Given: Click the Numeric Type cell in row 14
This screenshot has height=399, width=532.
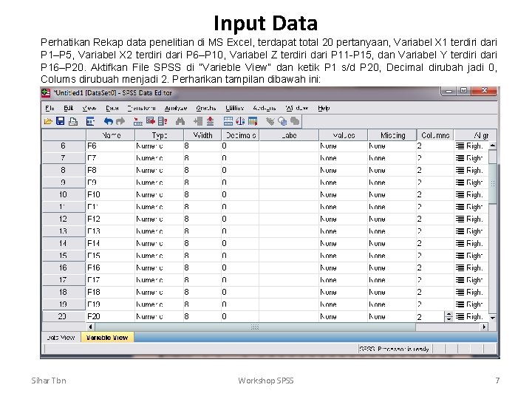Looking at the screenshot, I should coord(159,244).
